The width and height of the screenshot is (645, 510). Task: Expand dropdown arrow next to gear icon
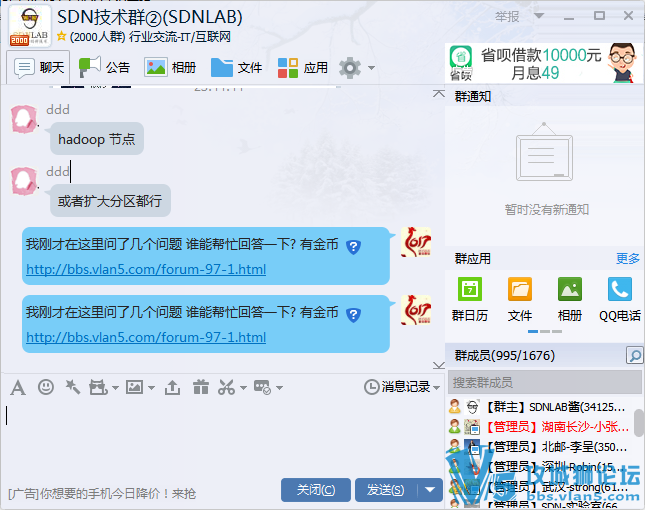[x=371, y=68]
